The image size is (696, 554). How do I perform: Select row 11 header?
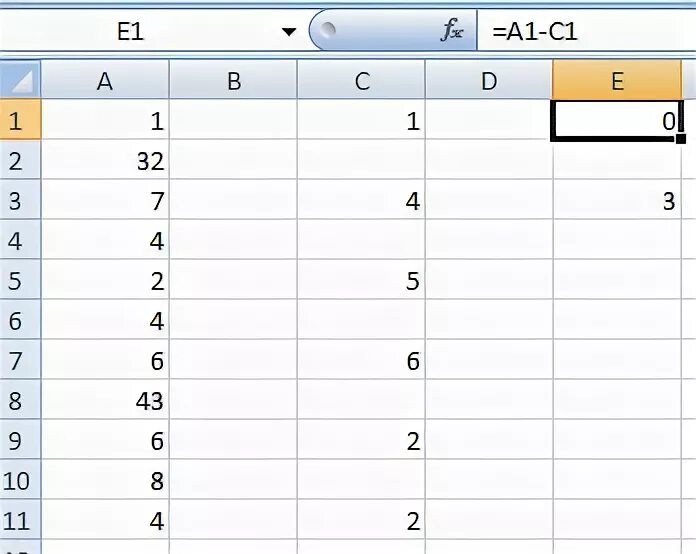click(x=20, y=519)
